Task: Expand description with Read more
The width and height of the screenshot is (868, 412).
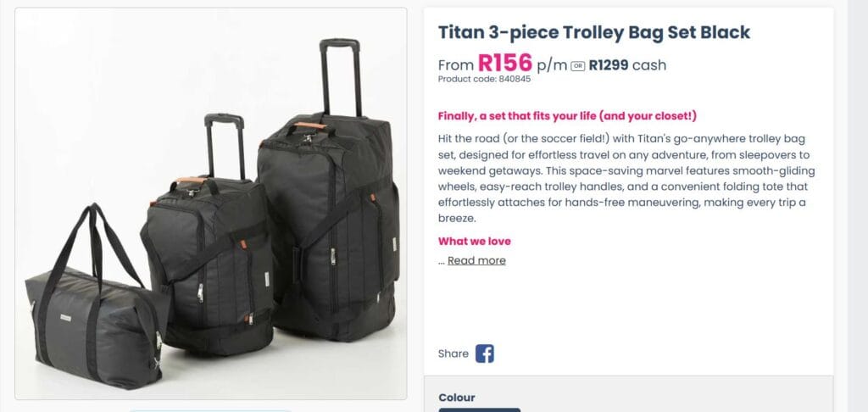Action: (x=476, y=260)
